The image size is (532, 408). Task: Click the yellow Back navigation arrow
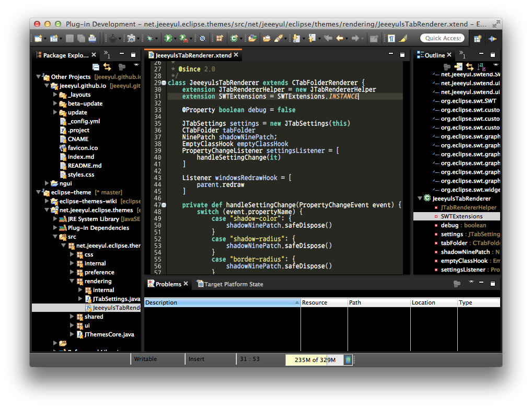[340, 38]
